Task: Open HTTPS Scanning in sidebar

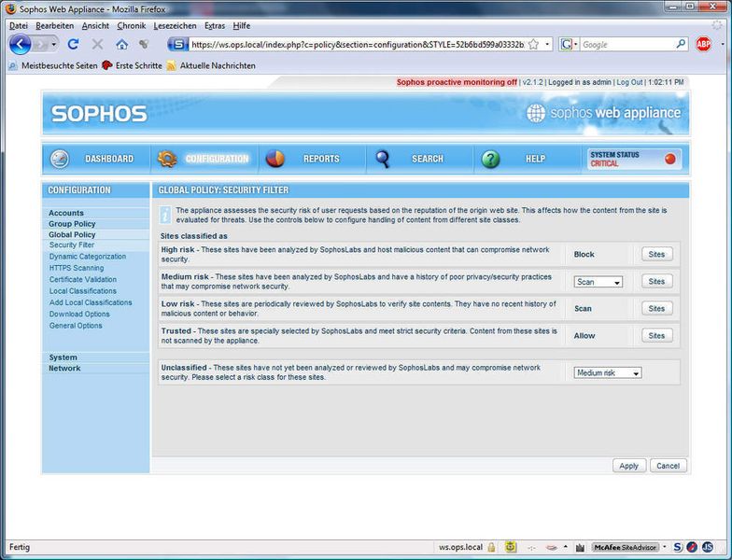Action: pos(77,268)
